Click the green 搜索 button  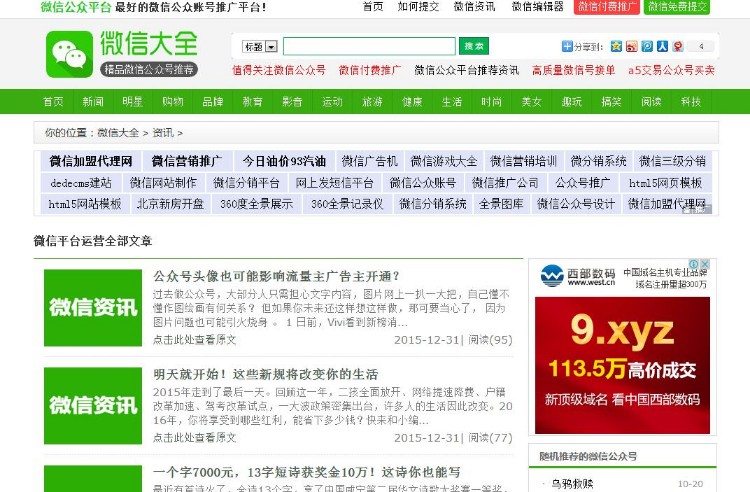click(474, 46)
